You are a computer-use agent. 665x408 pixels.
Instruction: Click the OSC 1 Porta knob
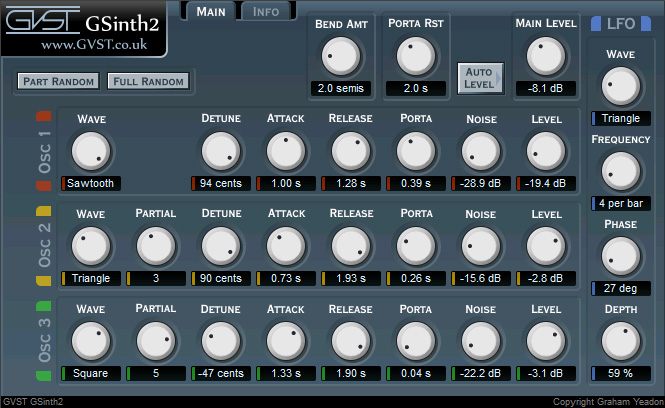416,151
